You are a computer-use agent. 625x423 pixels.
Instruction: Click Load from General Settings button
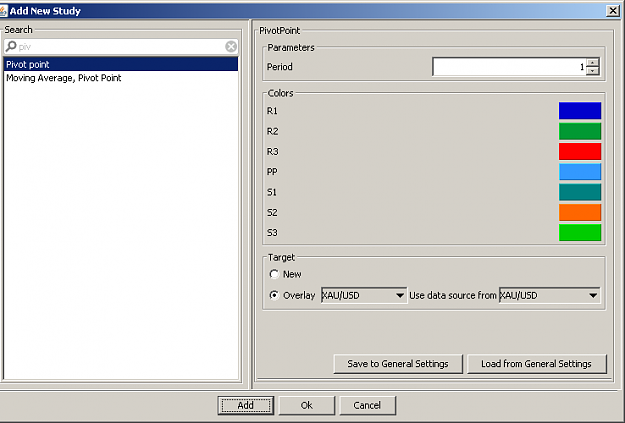(537, 364)
